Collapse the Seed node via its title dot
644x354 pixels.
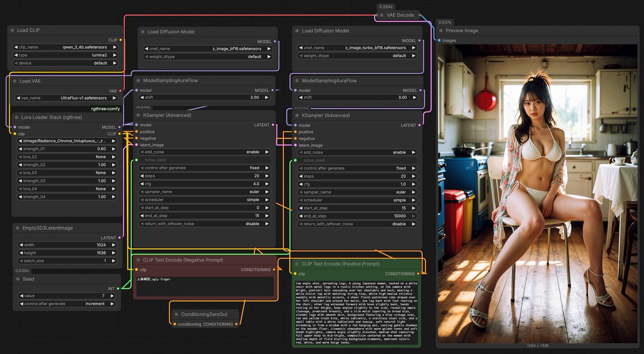[x=18, y=279]
